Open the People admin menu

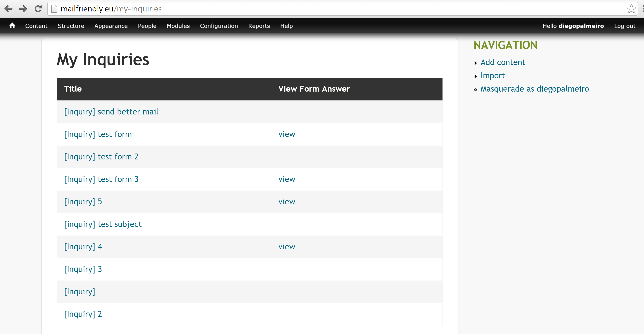click(147, 26)
